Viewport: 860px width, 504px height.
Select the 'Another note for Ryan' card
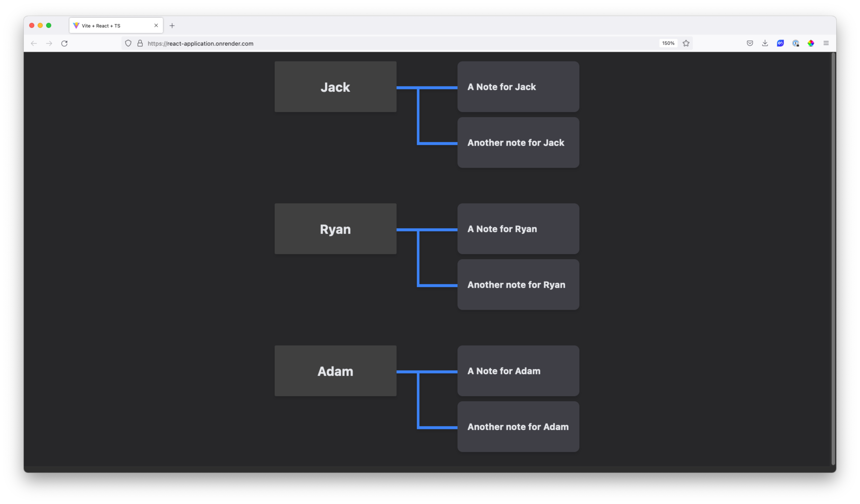(x=518, y=284)
